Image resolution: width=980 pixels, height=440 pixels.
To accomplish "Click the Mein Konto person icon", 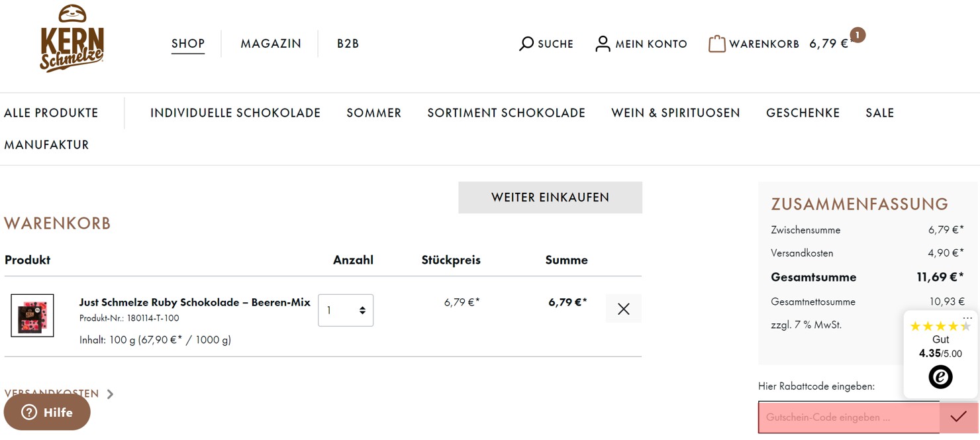I will (603, 44).
